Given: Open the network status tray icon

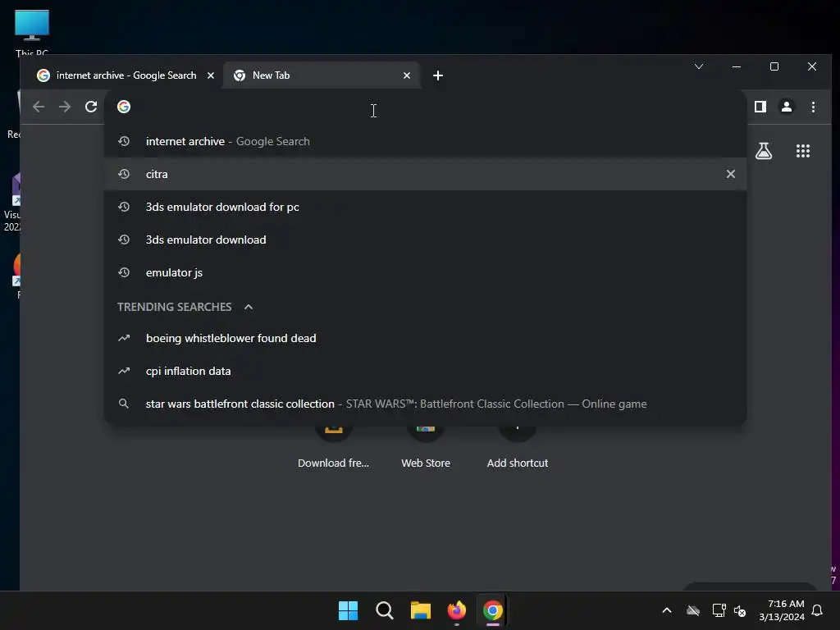Looking at the screenshot, I should pyautogui.click(x=719, y=610).
